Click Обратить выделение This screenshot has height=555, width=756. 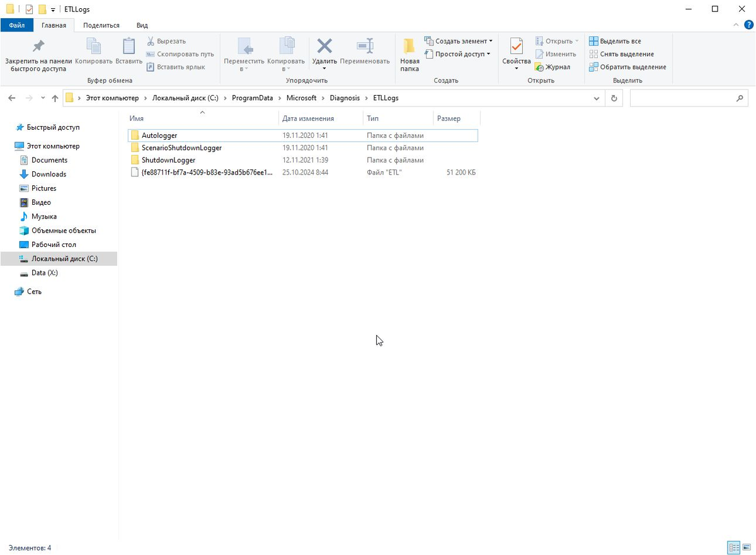[627, 67]
